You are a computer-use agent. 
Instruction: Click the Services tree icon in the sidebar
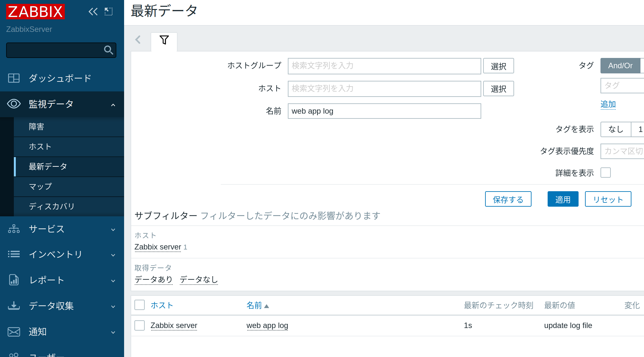click(x=14, y=229)
